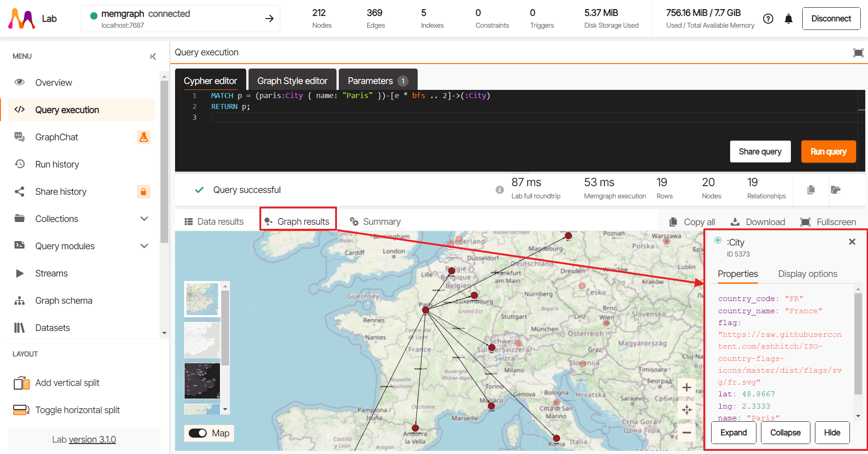Click the GraphChat flask badge

(144, 137)
